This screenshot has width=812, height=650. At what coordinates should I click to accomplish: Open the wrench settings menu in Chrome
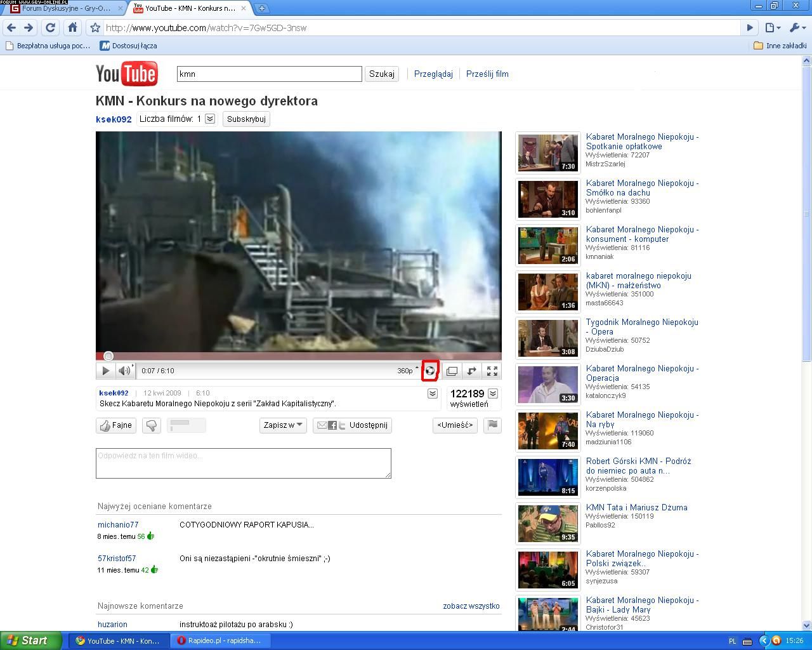(797, 27)
